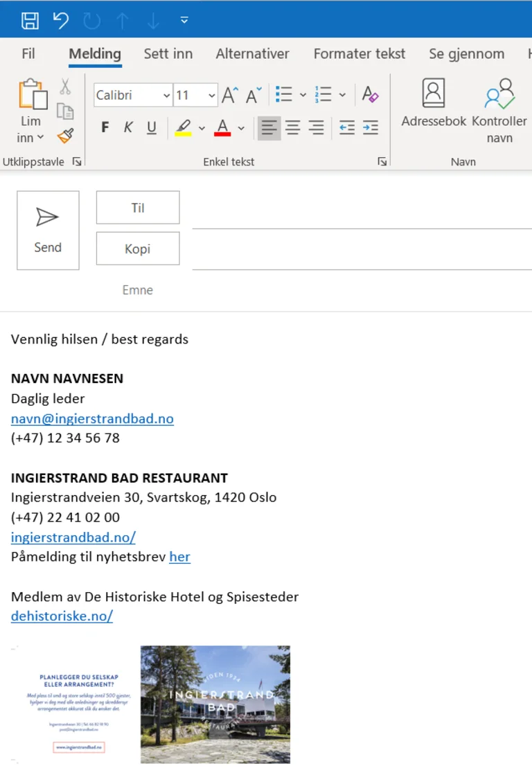Click the Save icon in title bar
The height and width of the screenshot is (777, 532).
[30, 20]
